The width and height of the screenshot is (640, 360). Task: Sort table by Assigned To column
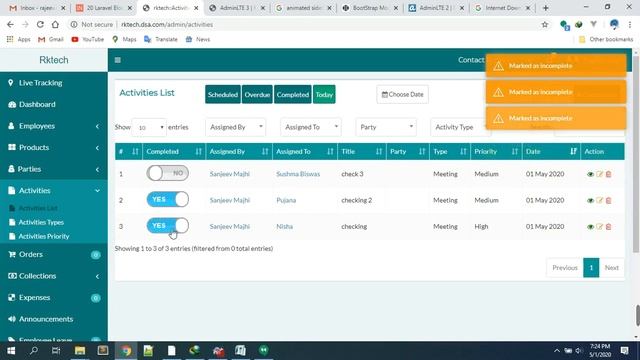304,151
